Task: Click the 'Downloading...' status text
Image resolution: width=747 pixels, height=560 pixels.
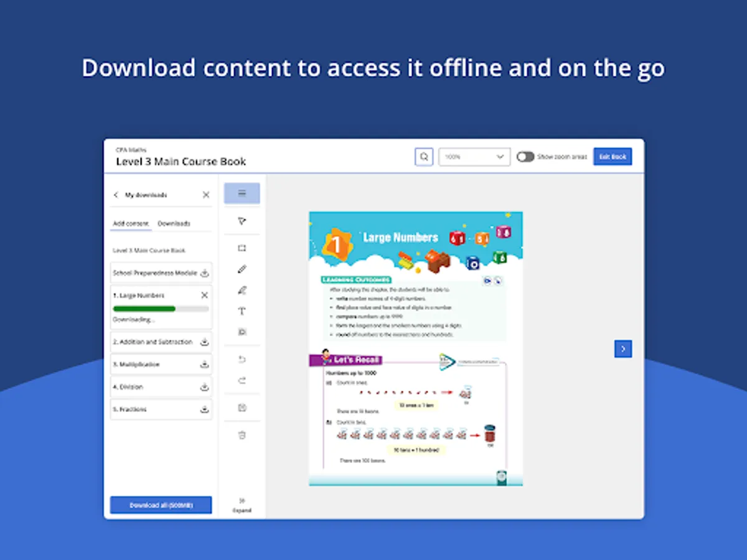Action: 133,319
